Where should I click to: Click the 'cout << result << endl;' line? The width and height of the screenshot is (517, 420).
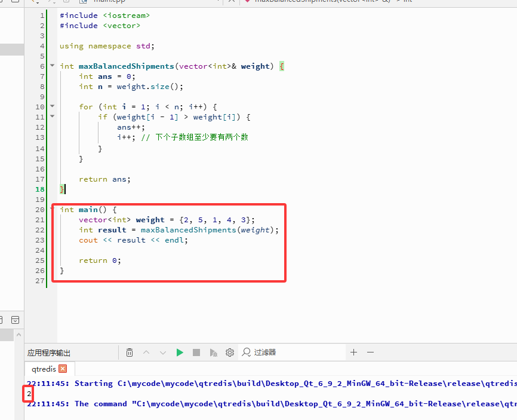pyautogui.click(x=133, y=240)
